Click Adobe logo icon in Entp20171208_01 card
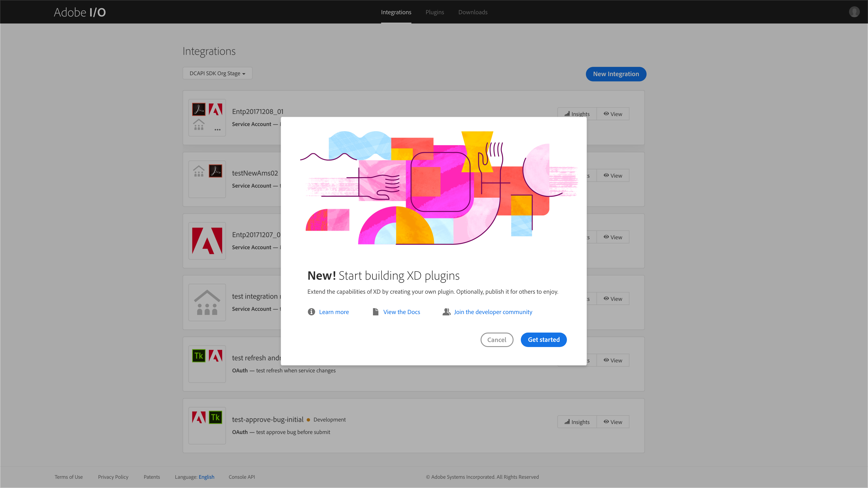Viewport: 868px width, 488px height. 215,109
